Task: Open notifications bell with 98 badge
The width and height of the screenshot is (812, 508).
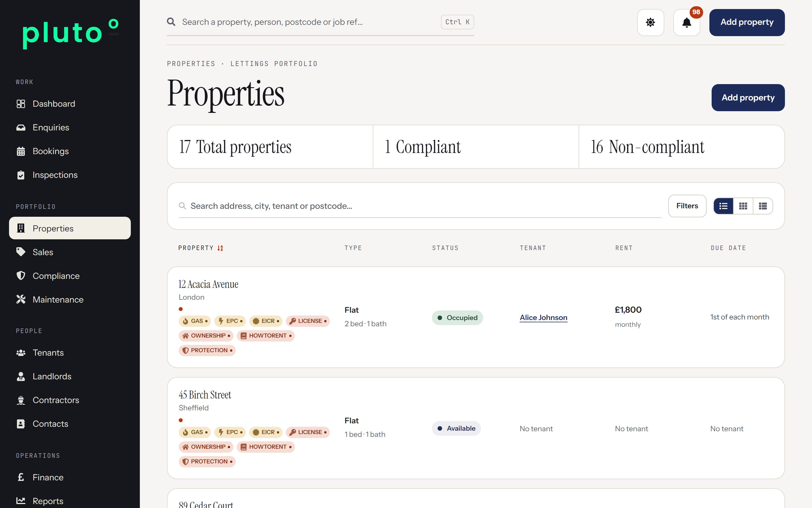Action: coord(687,22)
